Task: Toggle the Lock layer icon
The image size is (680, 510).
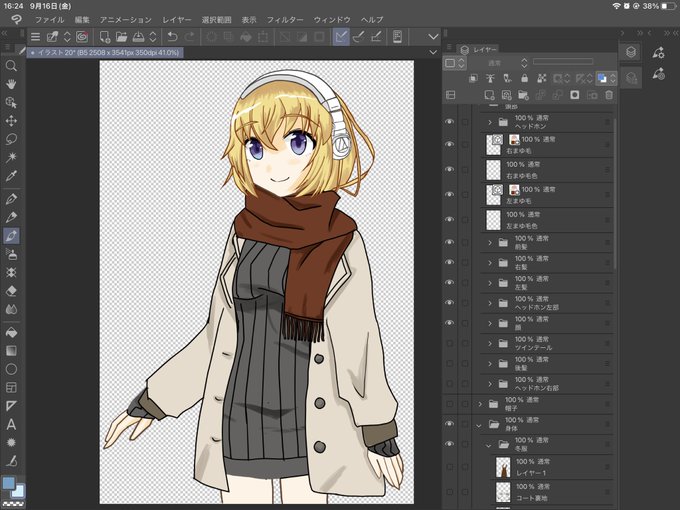Action: click(524, 78)
